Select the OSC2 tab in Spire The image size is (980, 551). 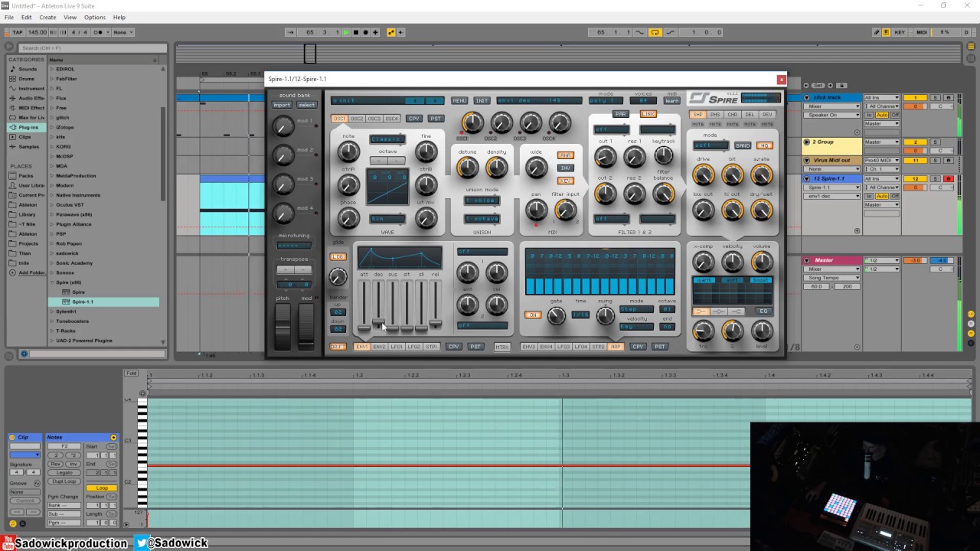click(x=356, y=119)
